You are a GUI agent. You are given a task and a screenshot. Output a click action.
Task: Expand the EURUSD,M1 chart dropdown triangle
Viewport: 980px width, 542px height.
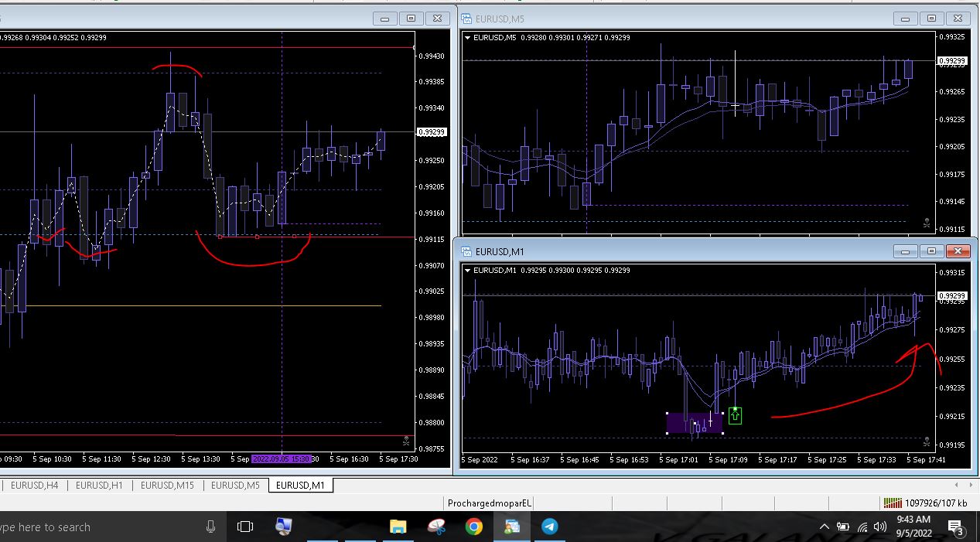(467, 270)
